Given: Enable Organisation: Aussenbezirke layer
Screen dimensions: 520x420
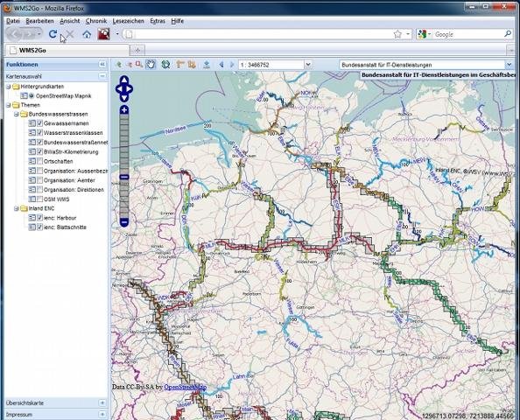Looking at the screenshot, I should 39,171.
